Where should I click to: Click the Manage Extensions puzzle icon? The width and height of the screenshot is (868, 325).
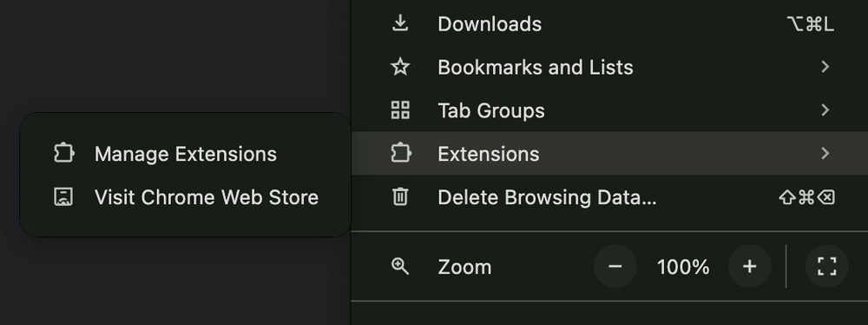click(63, 153)
